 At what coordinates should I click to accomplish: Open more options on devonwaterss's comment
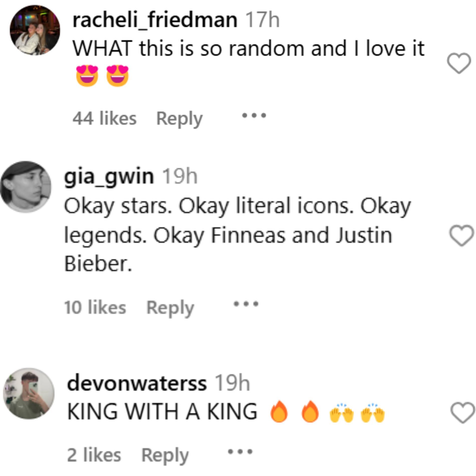tap(240, 452)
